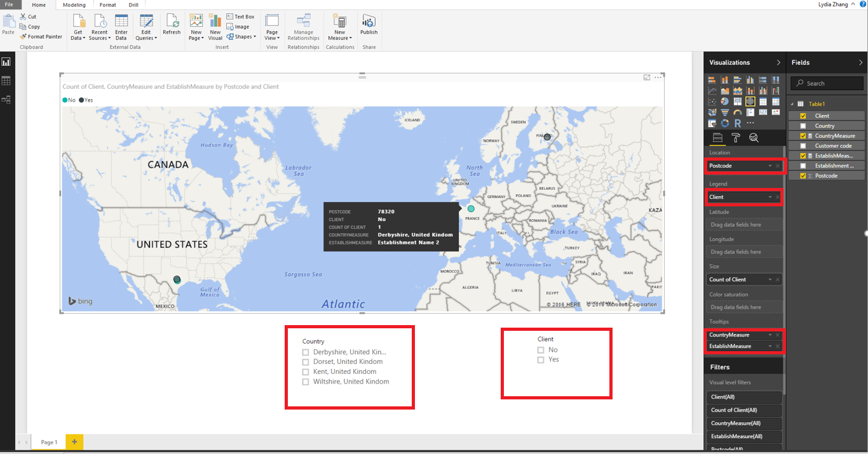Check the Country field

point(803,126)
